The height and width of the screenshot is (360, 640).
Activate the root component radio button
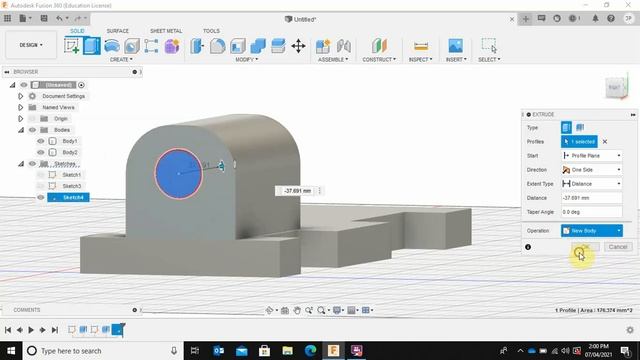[x=81, y=85]
